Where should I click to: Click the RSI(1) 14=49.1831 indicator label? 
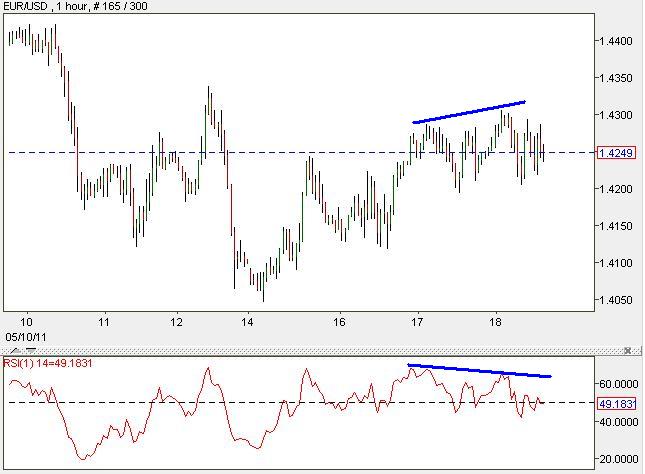tap(48, 363)
